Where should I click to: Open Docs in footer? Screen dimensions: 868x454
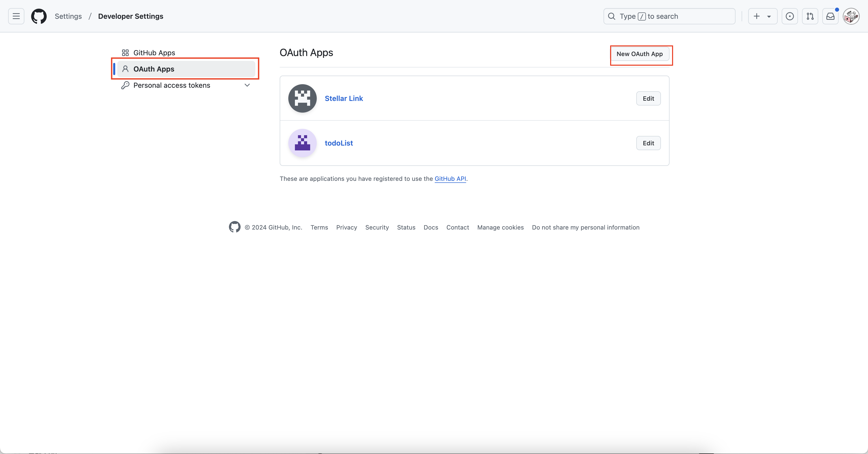(431, 227)
